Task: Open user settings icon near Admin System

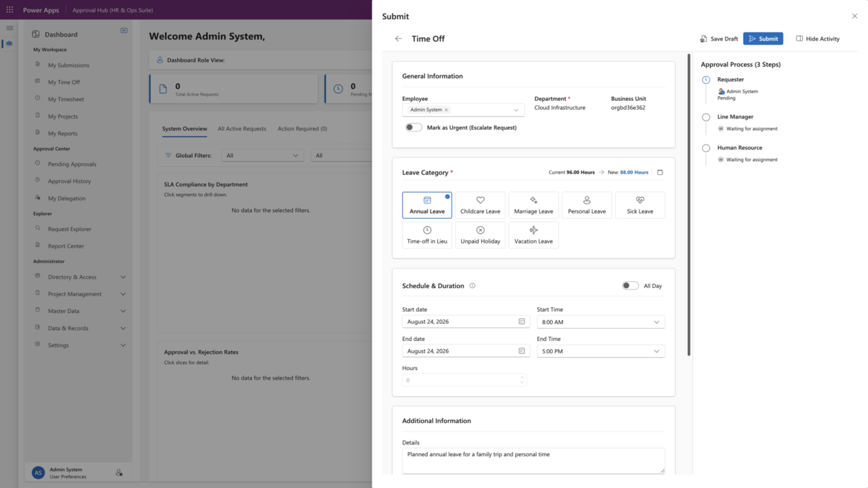Action: point(119,472)
